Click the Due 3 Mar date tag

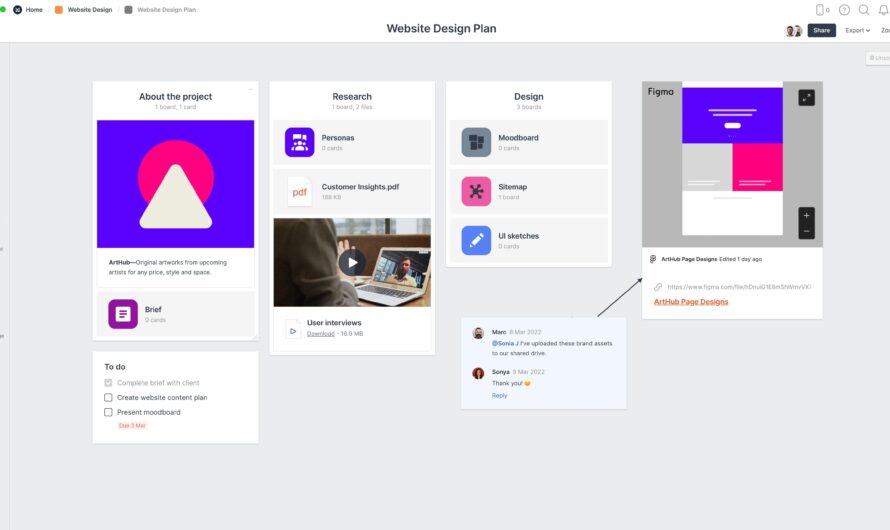click(x=132, y=426)
